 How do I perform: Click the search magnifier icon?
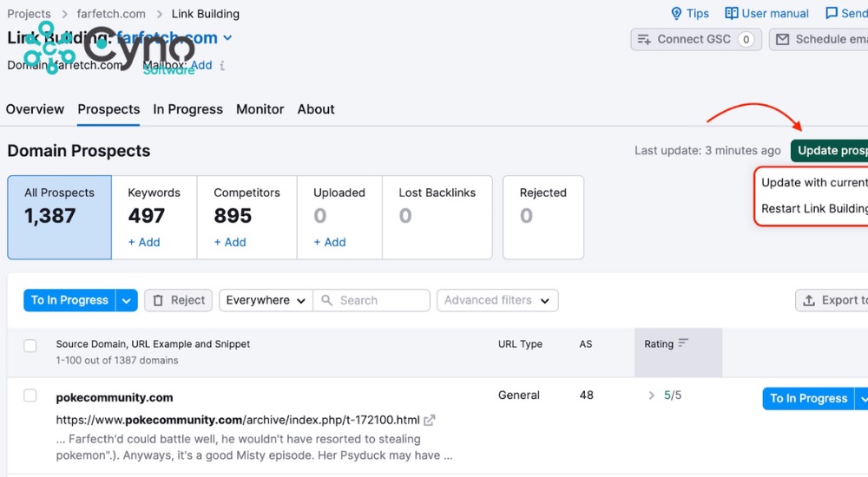click(326, 300)
